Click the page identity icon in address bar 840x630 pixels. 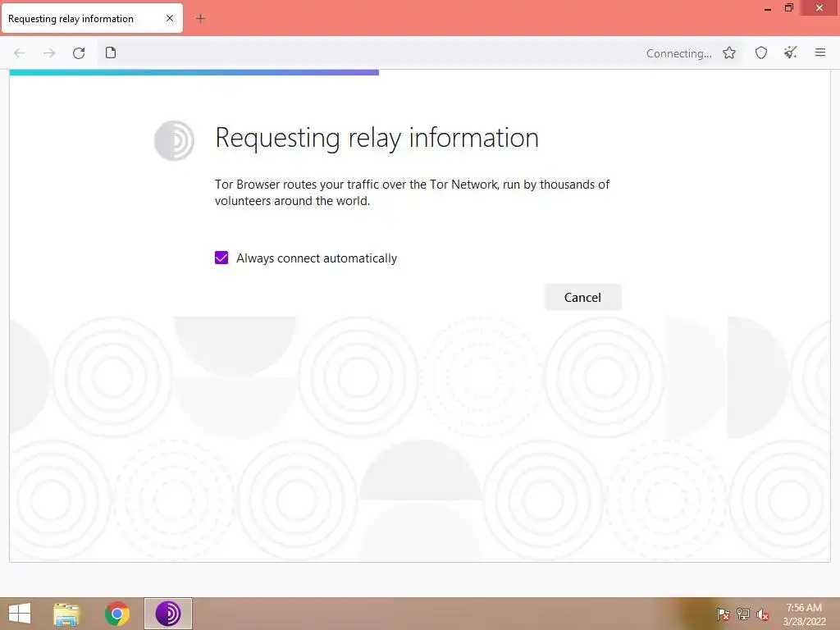click(x=111, y=52)
